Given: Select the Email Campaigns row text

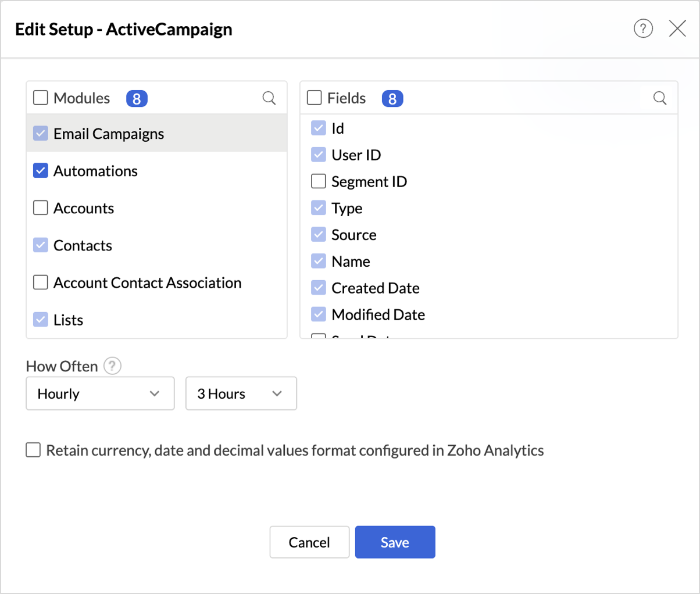Looking at the screenshot, I should [109, 134].
